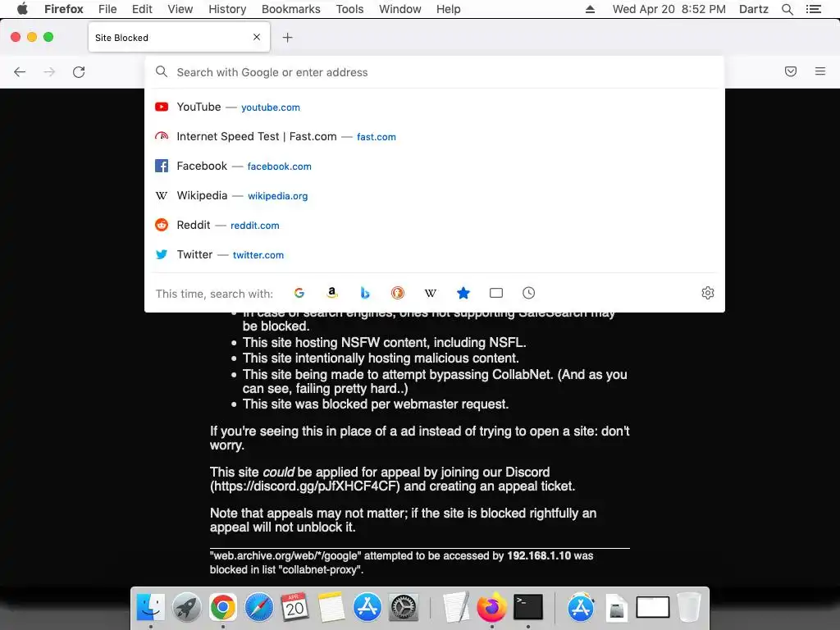Open Notes from the Dock
Screen dimensions: 840x630
331,607
